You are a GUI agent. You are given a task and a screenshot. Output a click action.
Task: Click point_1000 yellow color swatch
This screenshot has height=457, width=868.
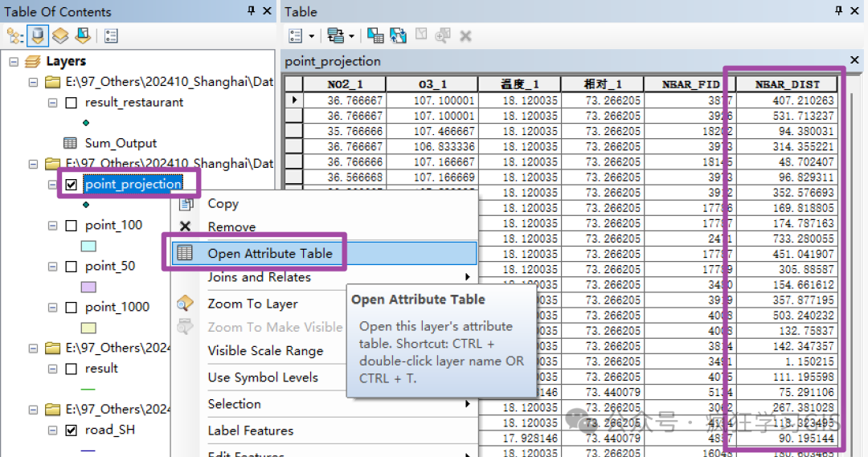[88, 328]
